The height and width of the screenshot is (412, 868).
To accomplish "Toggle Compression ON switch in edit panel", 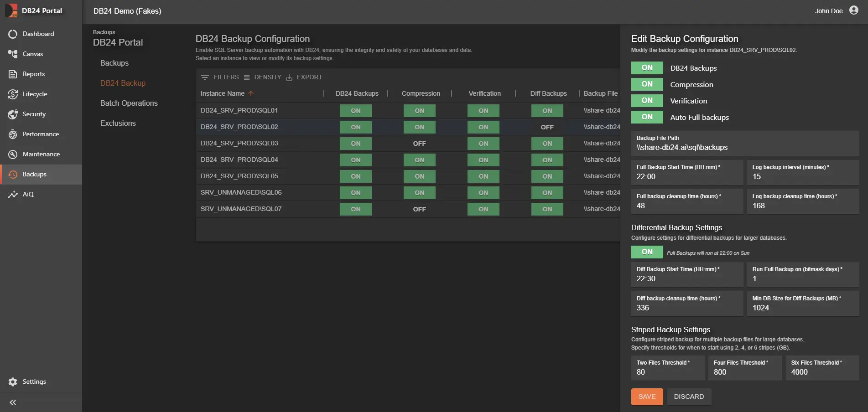I will pos(647,84).
